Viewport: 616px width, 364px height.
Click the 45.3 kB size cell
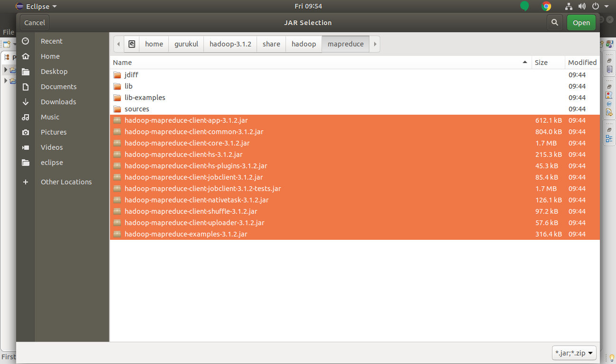547,166
